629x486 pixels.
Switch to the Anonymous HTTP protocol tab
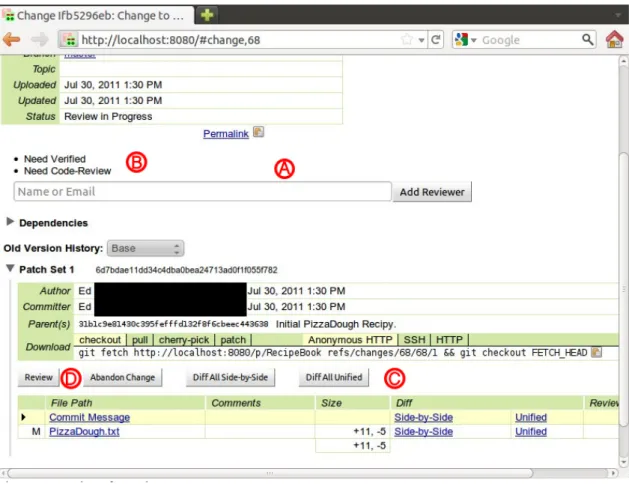[x=350, y=340]
